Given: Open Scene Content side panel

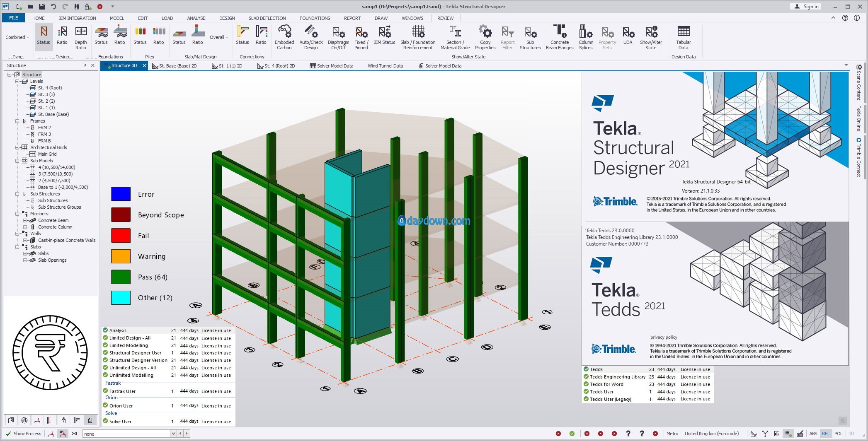Looking at the screenshot, I should pyautogui.click(x=858, y=82).
